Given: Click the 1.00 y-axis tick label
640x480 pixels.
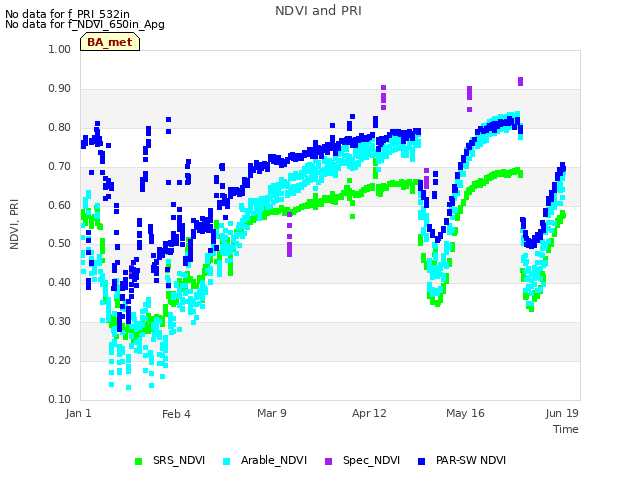Looking at the screenshot, I should pyautogui.click(x=60, y=49).
